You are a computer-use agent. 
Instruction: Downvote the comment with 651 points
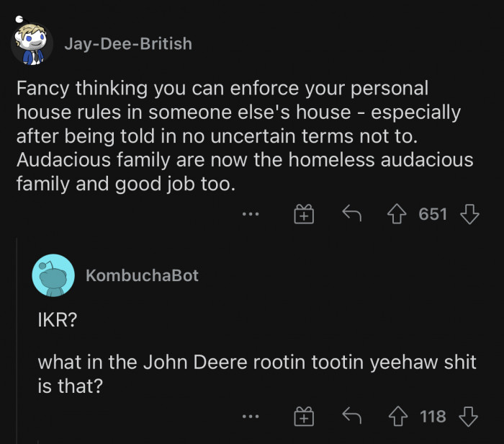click(469, 214)
